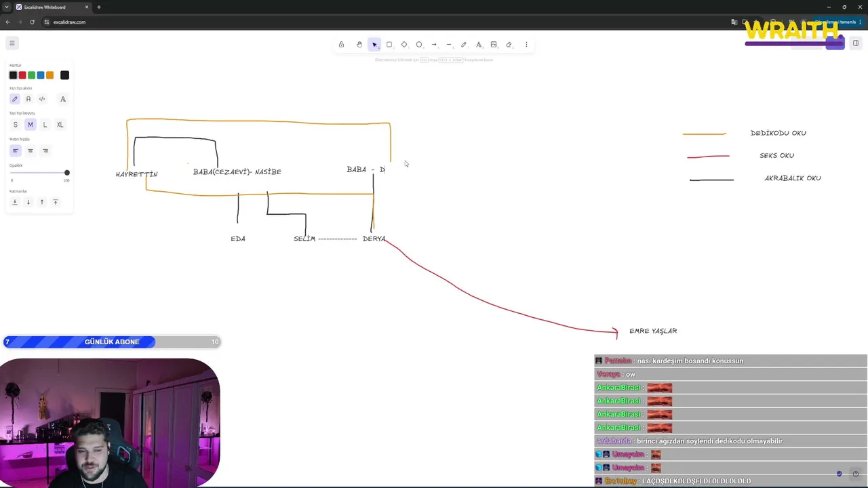The height and width of the screenshot is (488, 868).
Task: Bring the element forward one layer
Action: coord(42,202)
